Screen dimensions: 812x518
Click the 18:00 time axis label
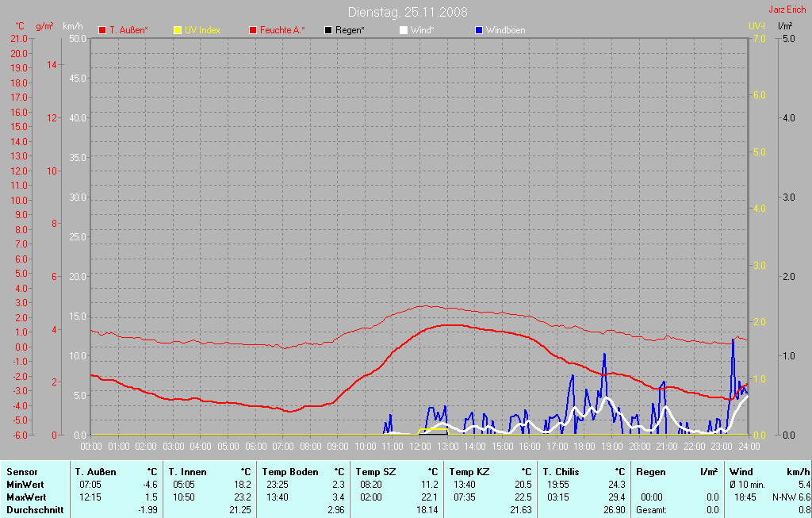click(x=584, y=446)
